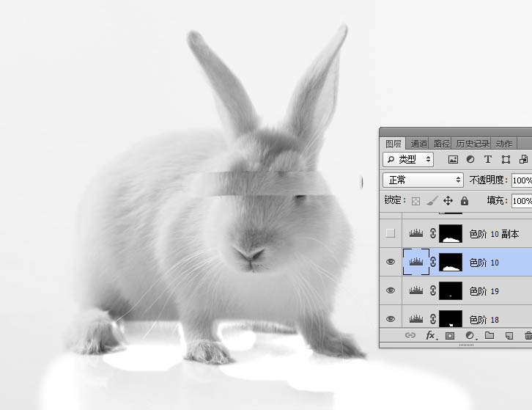Viewport: 532px width, 410px height.
Task: Click the 色阶 10 levels adjustment icon
Action: (x=416, y=262)
